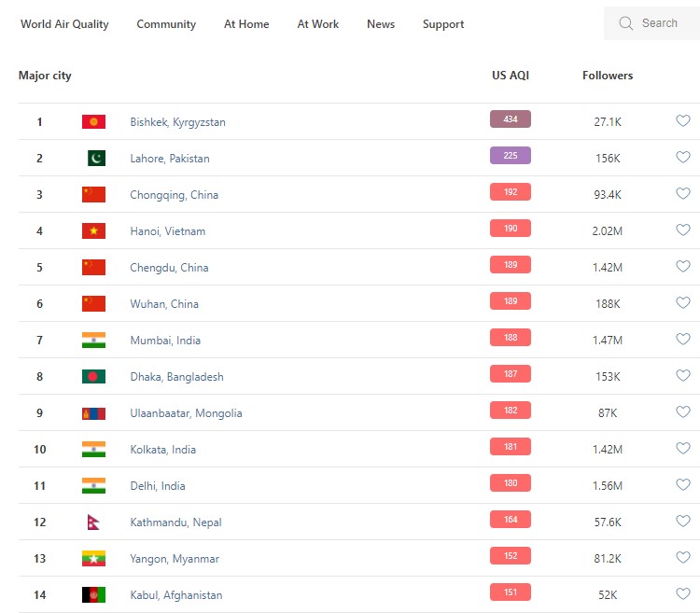Screen dimensions: 700x613
Task: Click the Mongolia flag beside Ulaanbaatar
Action: coord(93,413)
